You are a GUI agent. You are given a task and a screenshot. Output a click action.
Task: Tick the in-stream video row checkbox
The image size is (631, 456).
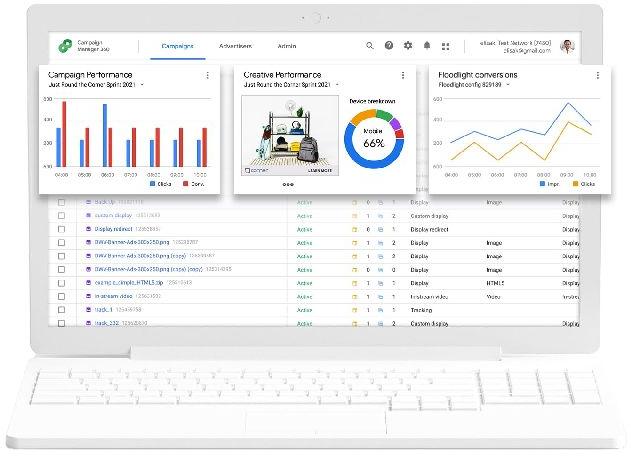[61, 297]
